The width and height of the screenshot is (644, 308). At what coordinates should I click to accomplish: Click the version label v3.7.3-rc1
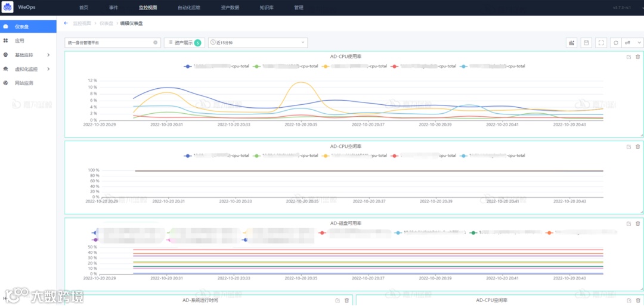pyautogui.click(x=622, y=7)
